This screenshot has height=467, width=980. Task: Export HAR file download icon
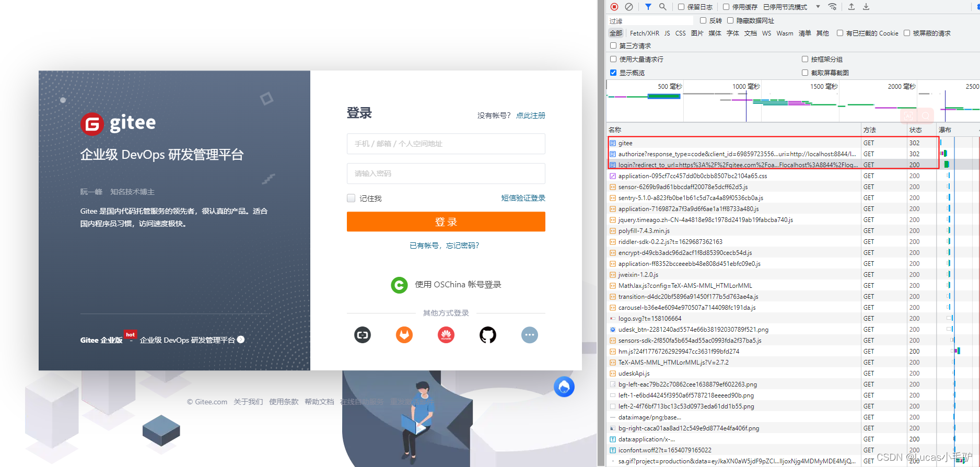click(x=866, y=7)
